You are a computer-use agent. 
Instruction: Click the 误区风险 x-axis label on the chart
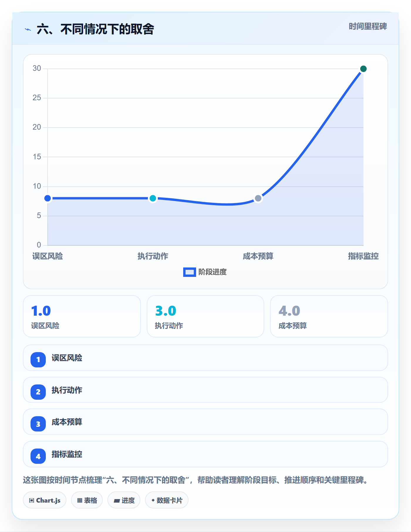click(48, 256)
